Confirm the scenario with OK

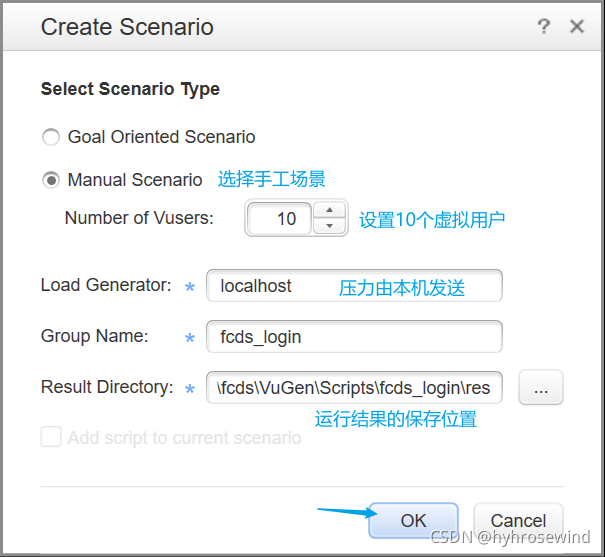(413, 520)
